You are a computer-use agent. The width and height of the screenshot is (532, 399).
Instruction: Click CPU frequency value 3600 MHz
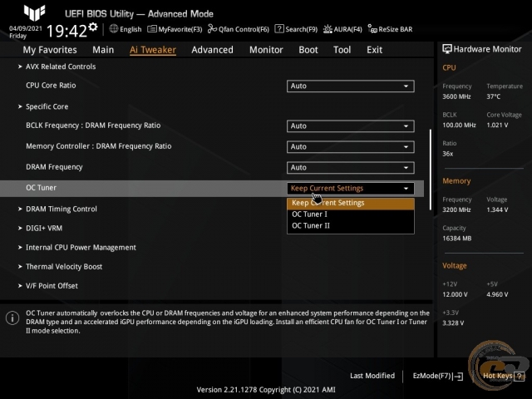(456, 96)
